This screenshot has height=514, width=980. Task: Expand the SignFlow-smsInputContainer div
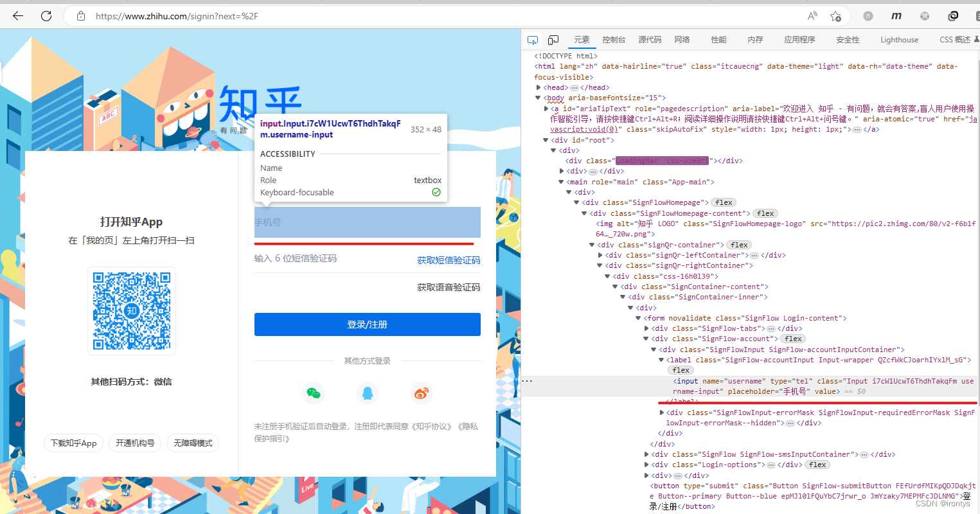tap(646, 454)
